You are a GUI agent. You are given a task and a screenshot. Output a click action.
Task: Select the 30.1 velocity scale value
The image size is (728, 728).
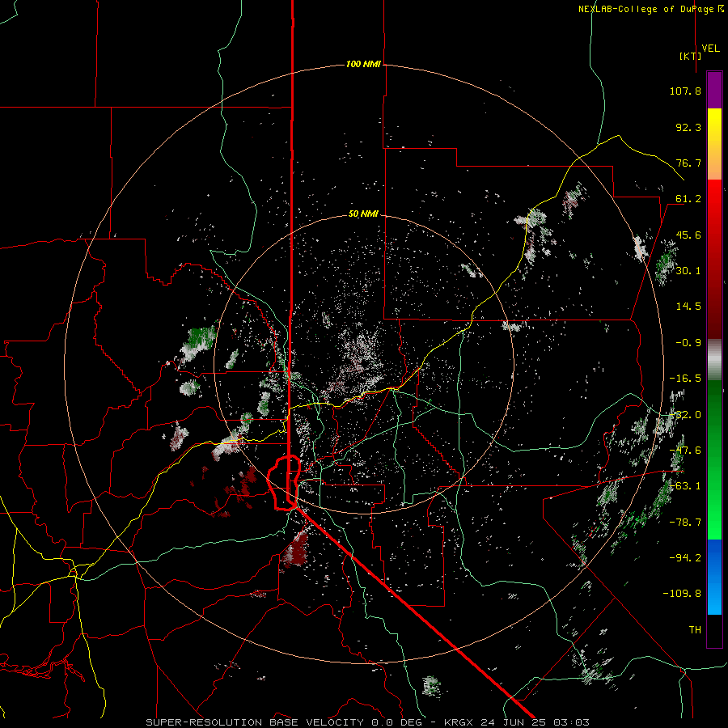[688, 271]
